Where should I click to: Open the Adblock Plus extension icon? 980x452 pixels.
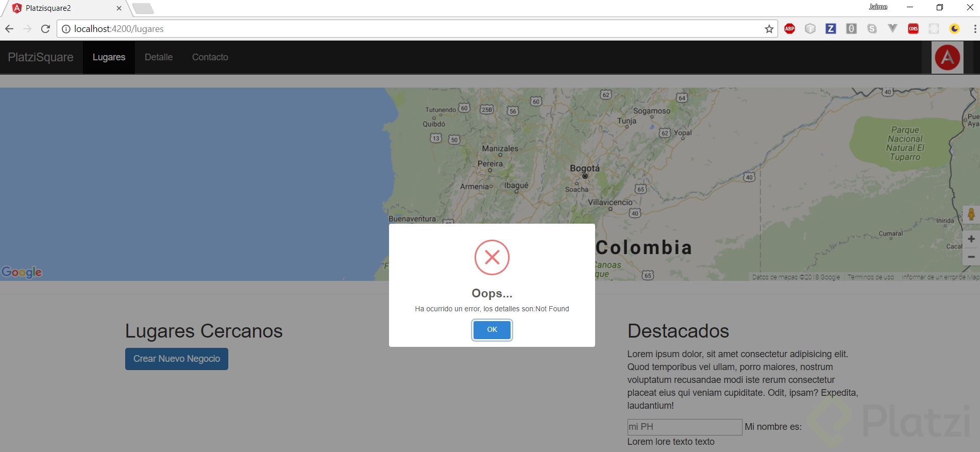(789, 29)
